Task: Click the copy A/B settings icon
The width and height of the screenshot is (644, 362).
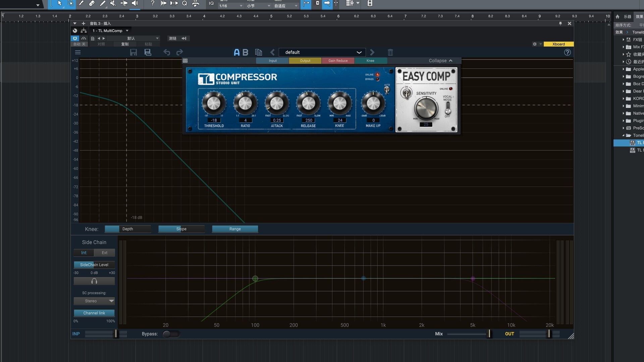Action: (258, 52)
